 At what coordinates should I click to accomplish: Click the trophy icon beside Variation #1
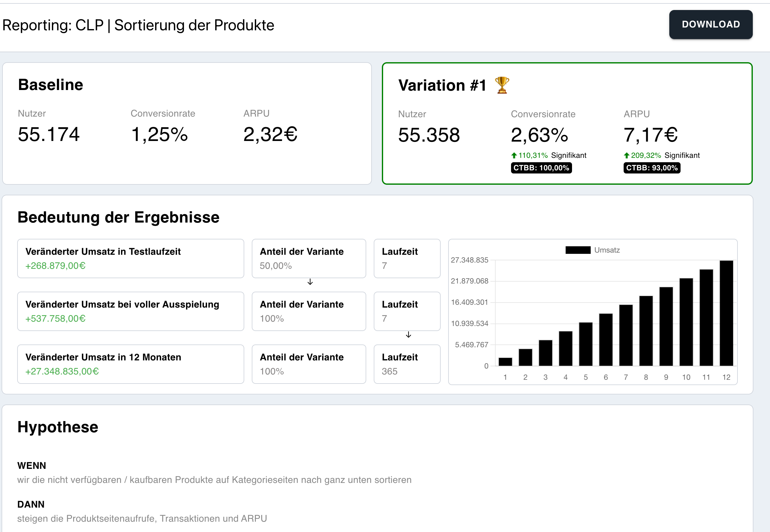[x=502, y=85]
